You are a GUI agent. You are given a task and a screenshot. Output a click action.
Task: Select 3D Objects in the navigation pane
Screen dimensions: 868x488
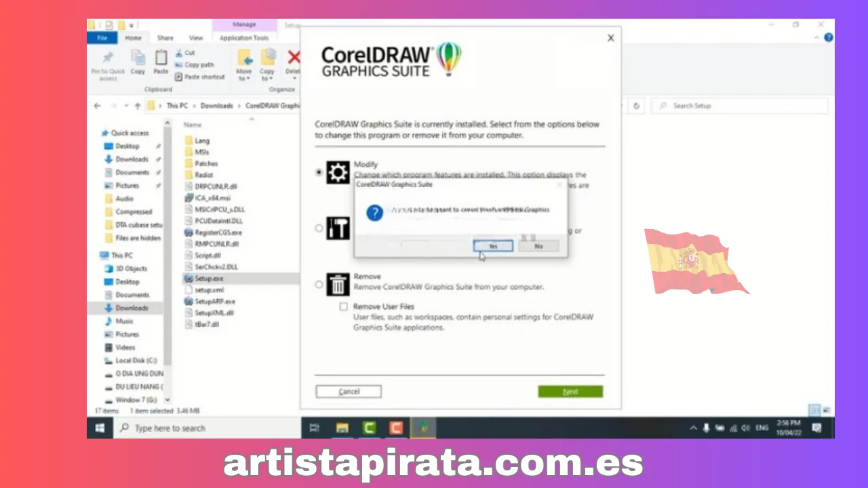tap(131, 268)
